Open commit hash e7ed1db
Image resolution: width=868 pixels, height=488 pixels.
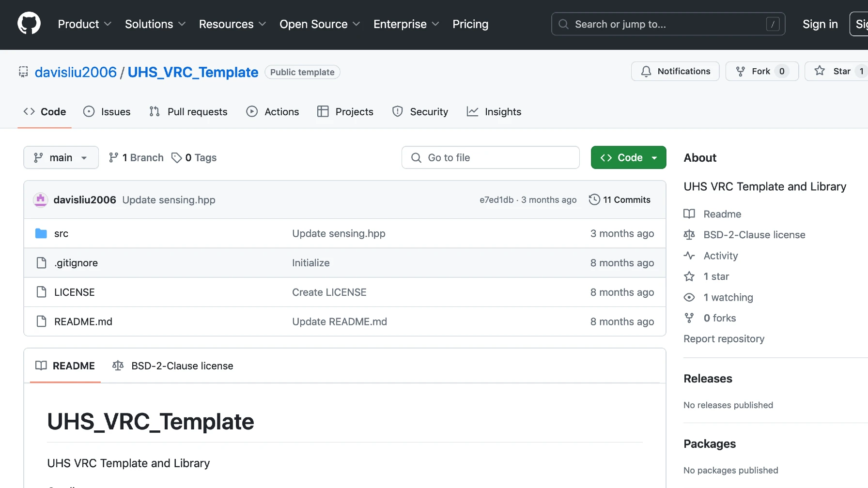coord(496,199)
